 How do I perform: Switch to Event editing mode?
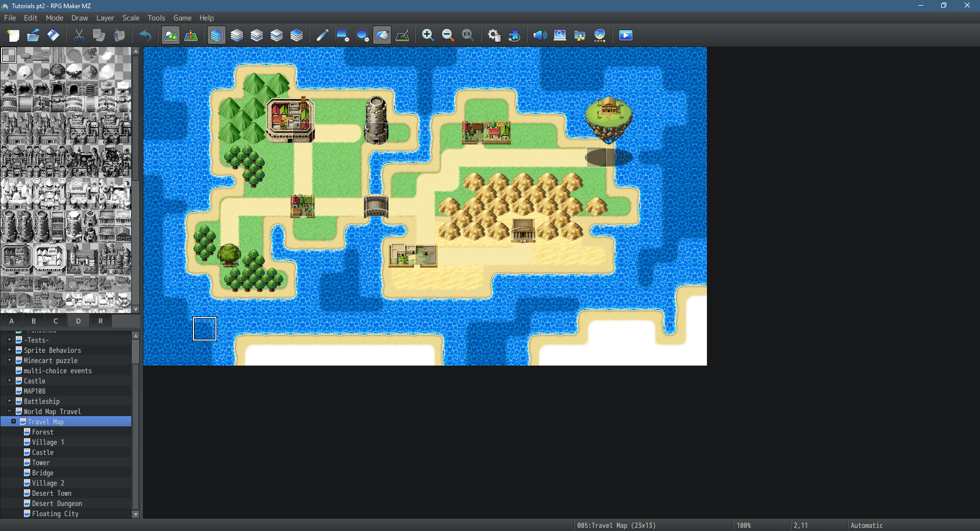(x=191, y=35)
